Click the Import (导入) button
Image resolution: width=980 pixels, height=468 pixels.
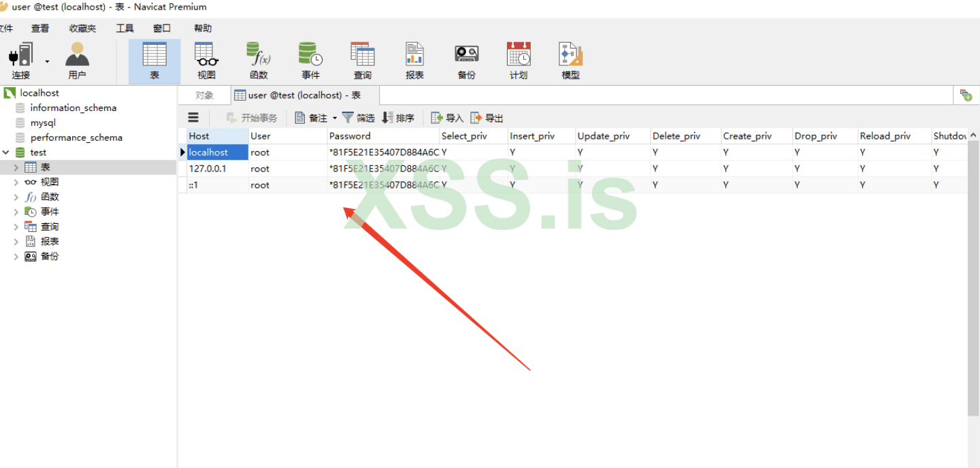(x=447, y=118)
